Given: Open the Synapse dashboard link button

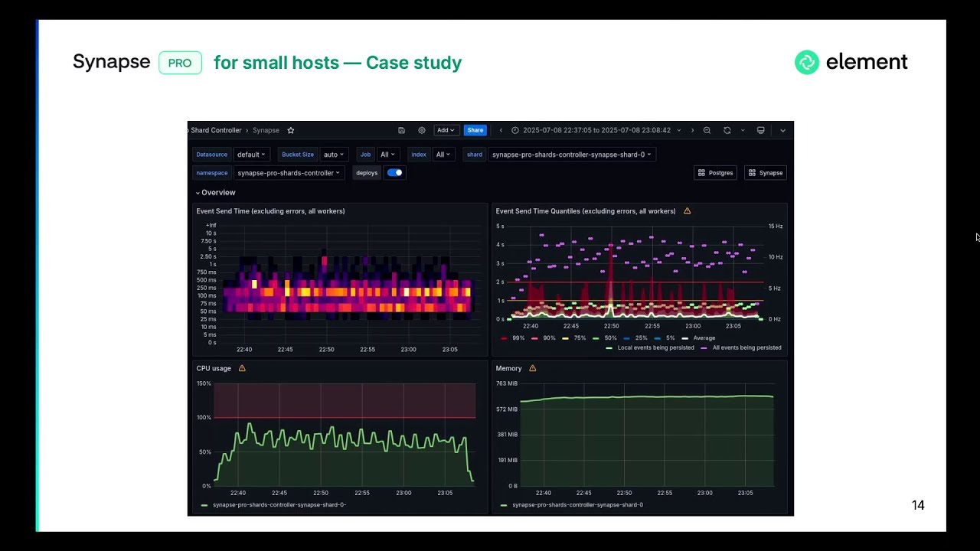Looking at the screenshot, I should (x=766, y=173).
